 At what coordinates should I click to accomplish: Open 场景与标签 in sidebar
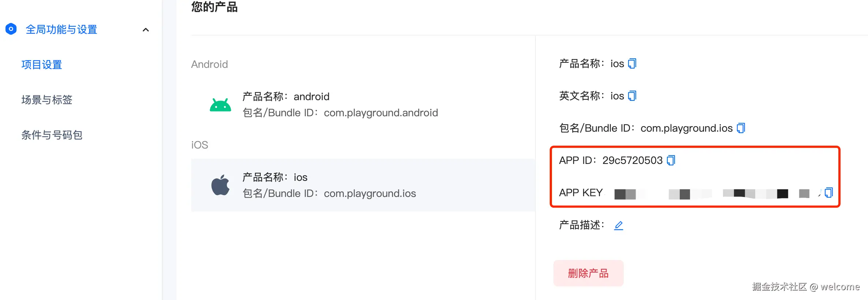pos(47,100)
